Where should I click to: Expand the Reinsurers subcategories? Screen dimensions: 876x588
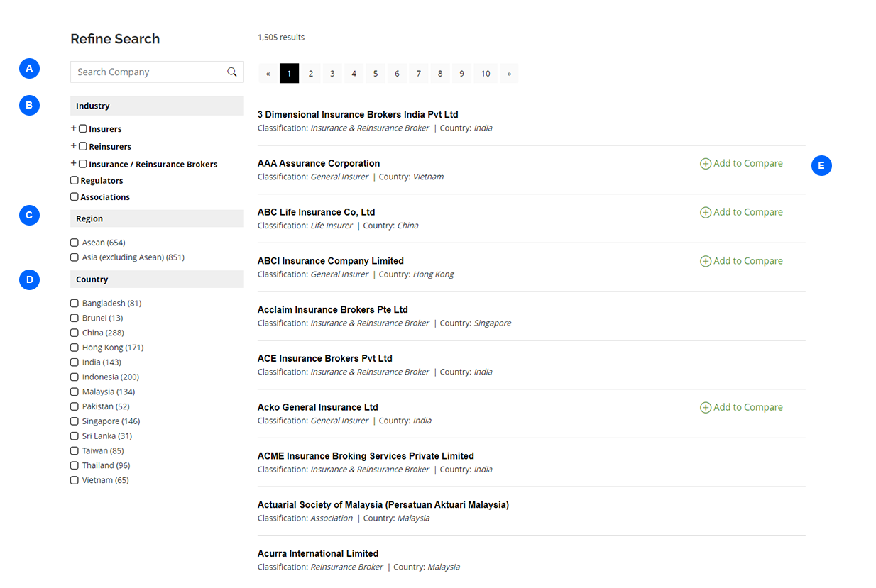pos(73,145)
